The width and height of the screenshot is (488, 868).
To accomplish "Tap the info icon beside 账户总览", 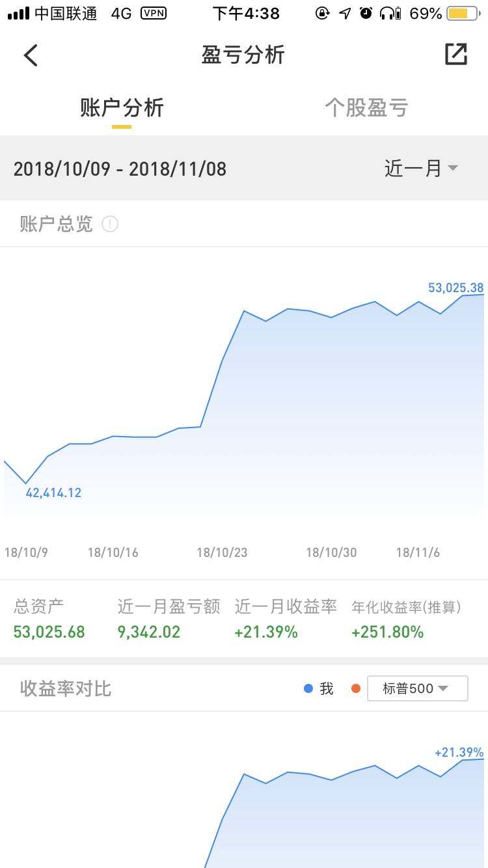I will 110,224.
